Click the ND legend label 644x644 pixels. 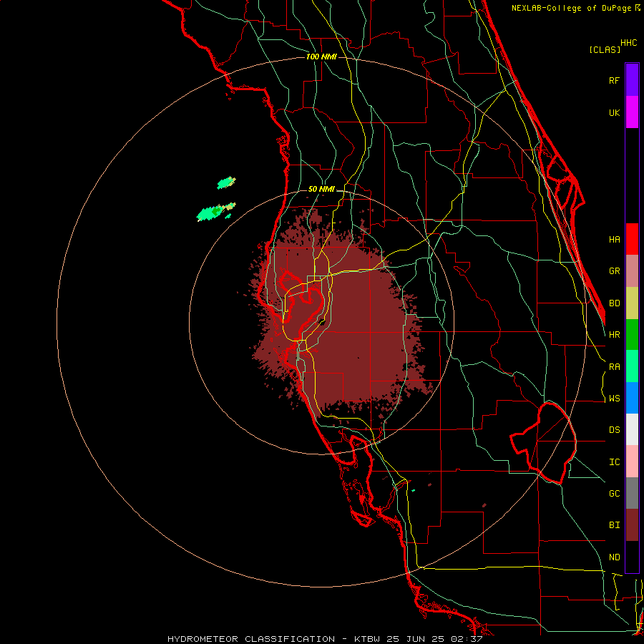pos(615,557)
